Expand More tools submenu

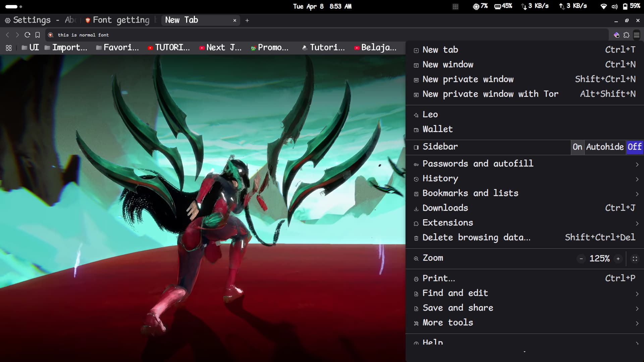pyautogui.click(x=525, y=323)
